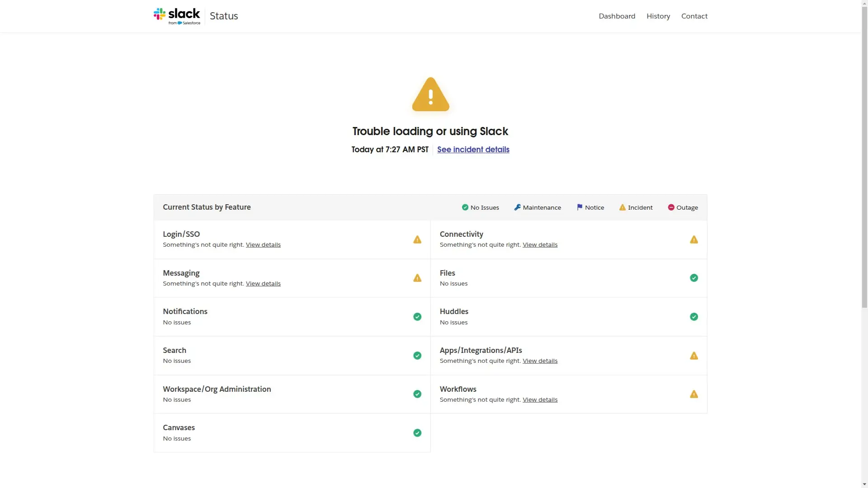Image resolution: width=868 pixels, height=488 pixels.
Task: Click the scrollbar down arrow
Action: 864,485
